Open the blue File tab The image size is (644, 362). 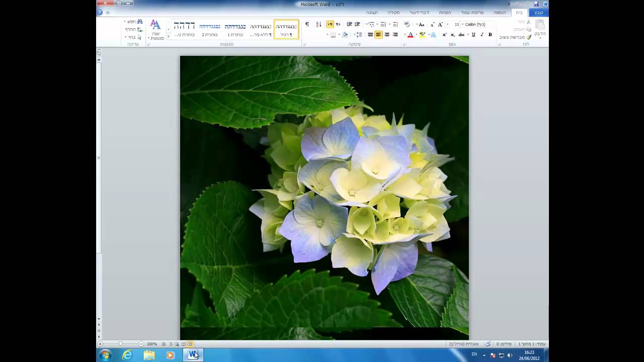538,12
